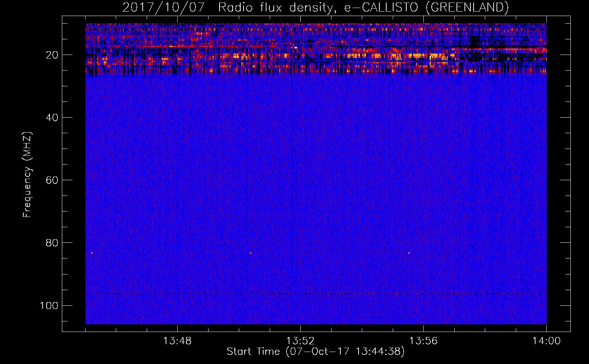Click the 60 MHz frequency tick label
The width and height of the screenshot is (589, 364).
pyautogui.click(x=52, y=180)
